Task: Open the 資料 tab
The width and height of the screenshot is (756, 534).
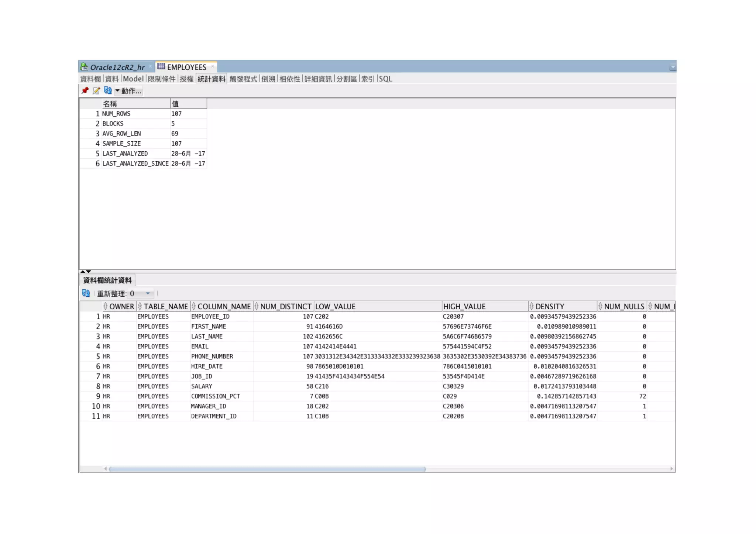Action: pos(112,79)
